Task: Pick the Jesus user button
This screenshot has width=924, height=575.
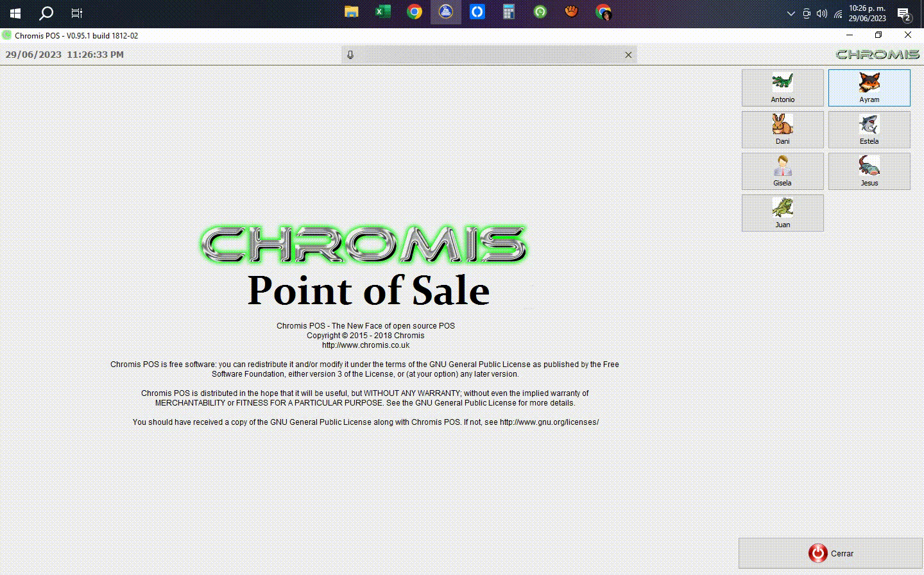Action: [x=869, y=171]
